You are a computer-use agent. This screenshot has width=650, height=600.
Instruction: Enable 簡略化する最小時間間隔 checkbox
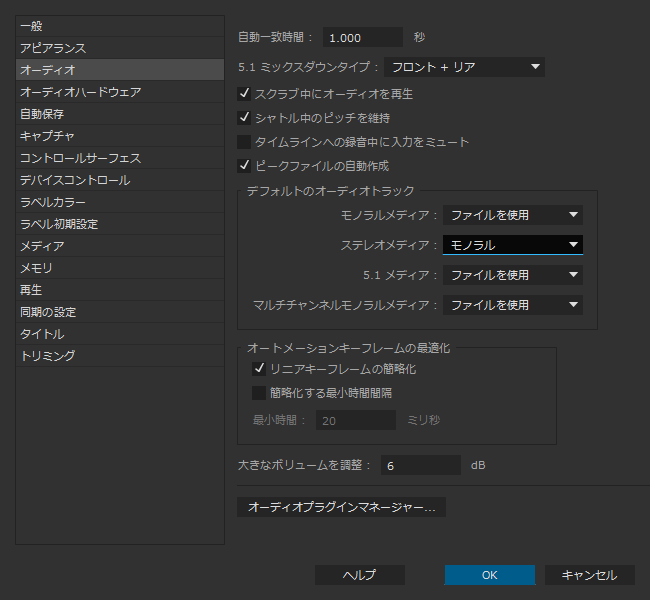(259, 393)
